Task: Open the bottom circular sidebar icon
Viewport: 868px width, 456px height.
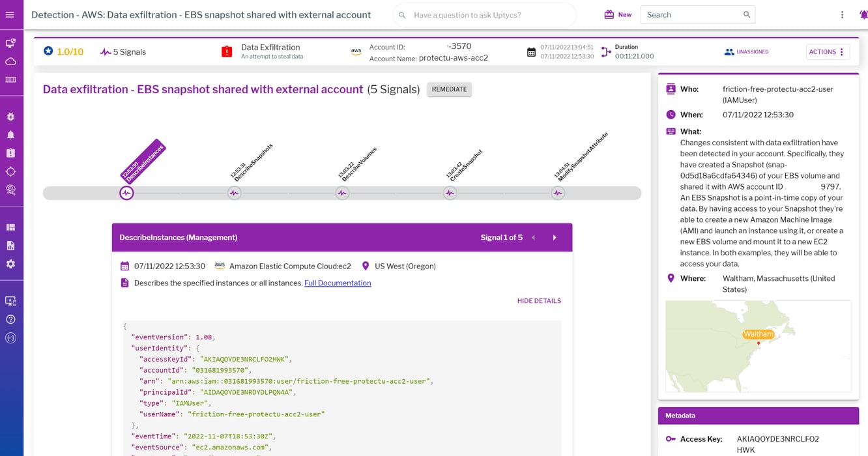Action: [10, 337]
